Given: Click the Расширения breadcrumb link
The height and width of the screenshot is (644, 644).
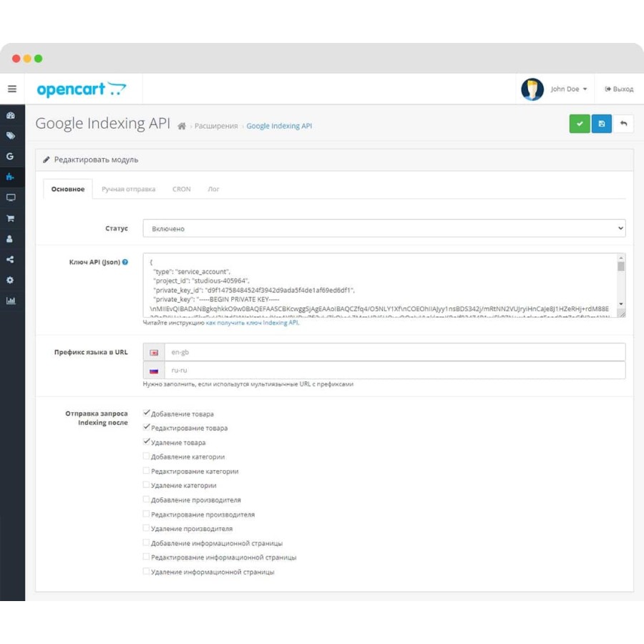Looking at the screenshot, I should coord(216,126).
